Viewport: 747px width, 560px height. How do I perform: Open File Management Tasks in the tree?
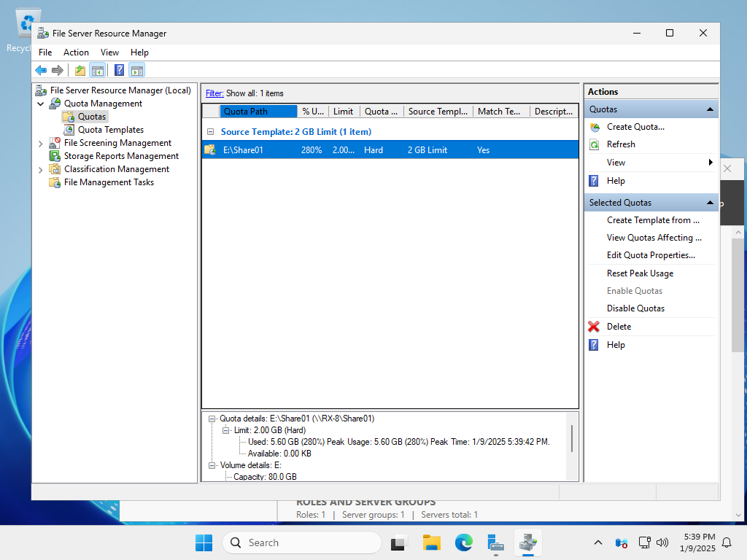(x=109, y=182)
